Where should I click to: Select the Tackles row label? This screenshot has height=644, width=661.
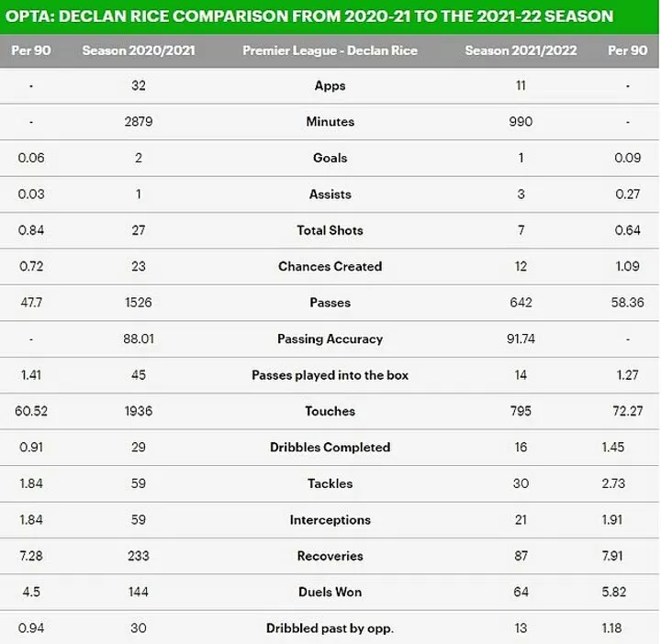[330, 483]
